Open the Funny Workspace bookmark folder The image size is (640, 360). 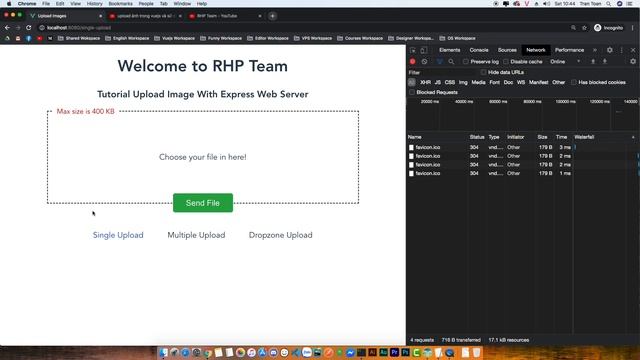221,38
